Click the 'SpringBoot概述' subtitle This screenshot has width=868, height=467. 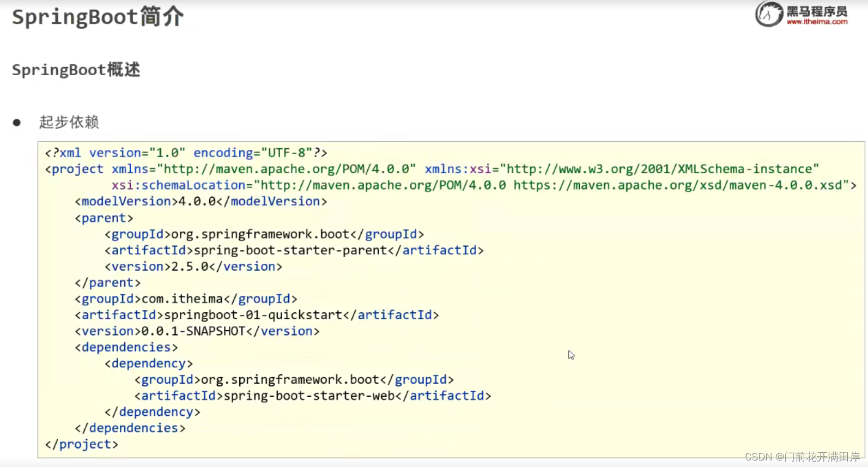(x=76, y=70)
